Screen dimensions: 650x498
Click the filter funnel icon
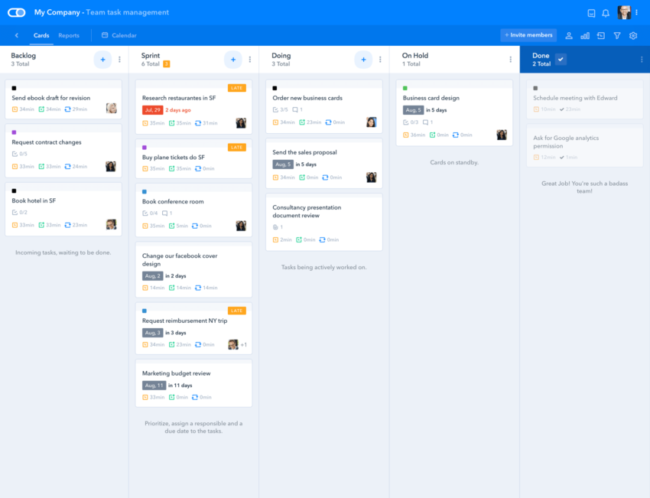coord(617,36)
